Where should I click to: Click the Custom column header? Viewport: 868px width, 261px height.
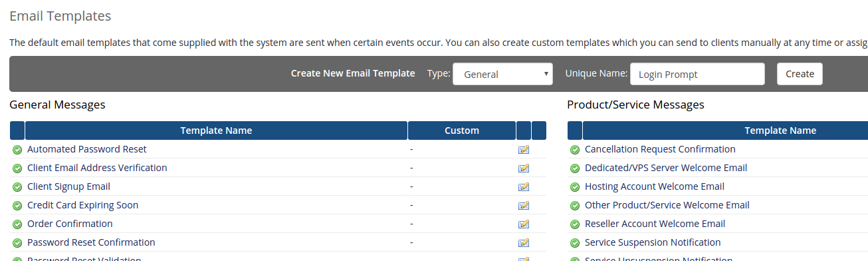(462, 130)
